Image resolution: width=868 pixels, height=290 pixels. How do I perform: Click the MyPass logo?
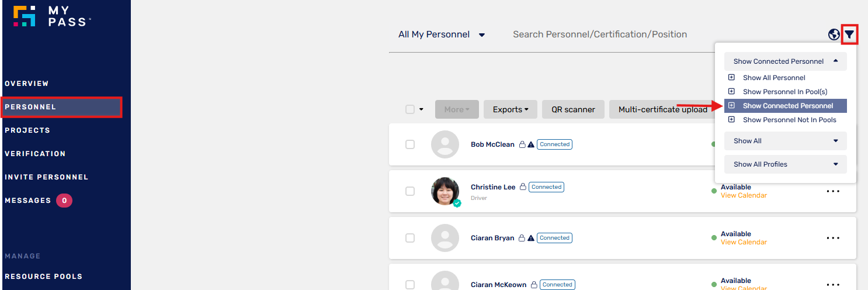point(52,16)
